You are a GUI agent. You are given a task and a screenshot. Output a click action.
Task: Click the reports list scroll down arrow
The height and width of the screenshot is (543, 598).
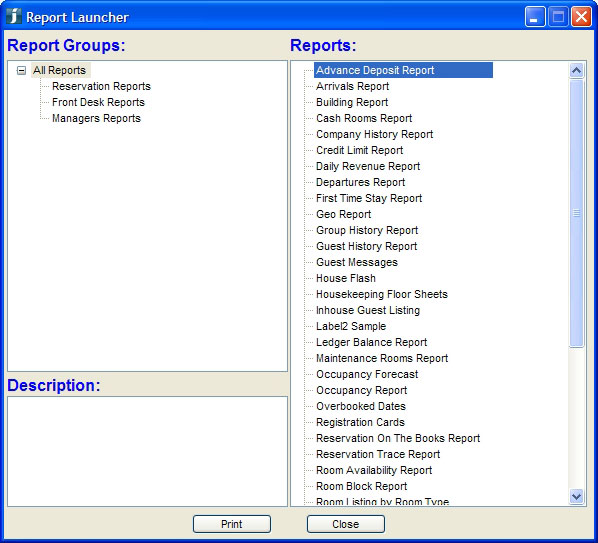pos(576,496)
